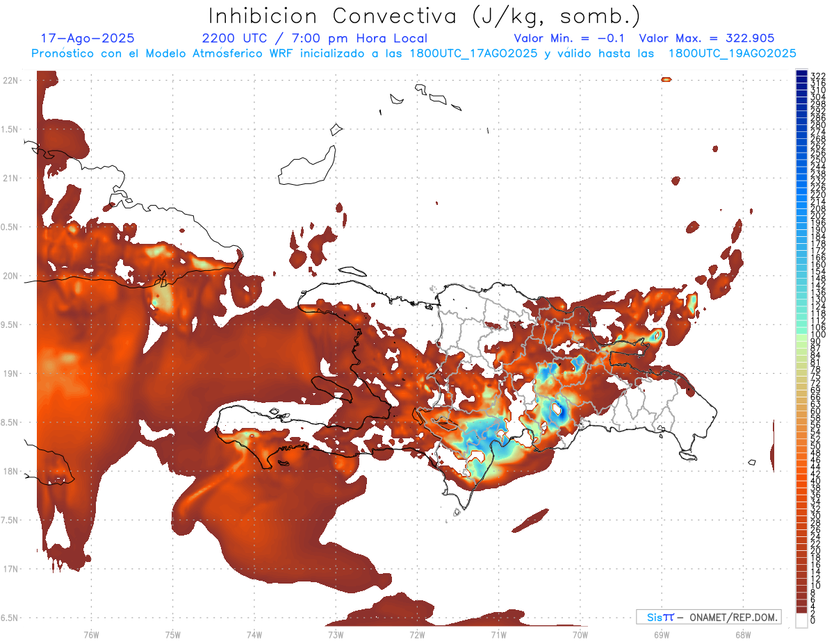Click the "73W" longitude label

(335, 634)
